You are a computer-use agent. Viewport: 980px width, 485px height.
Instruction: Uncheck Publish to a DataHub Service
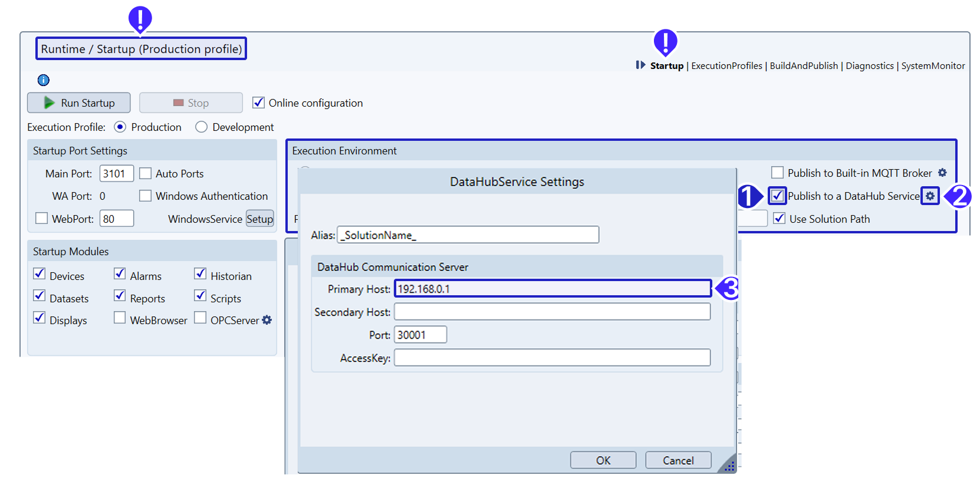point(778,196)
